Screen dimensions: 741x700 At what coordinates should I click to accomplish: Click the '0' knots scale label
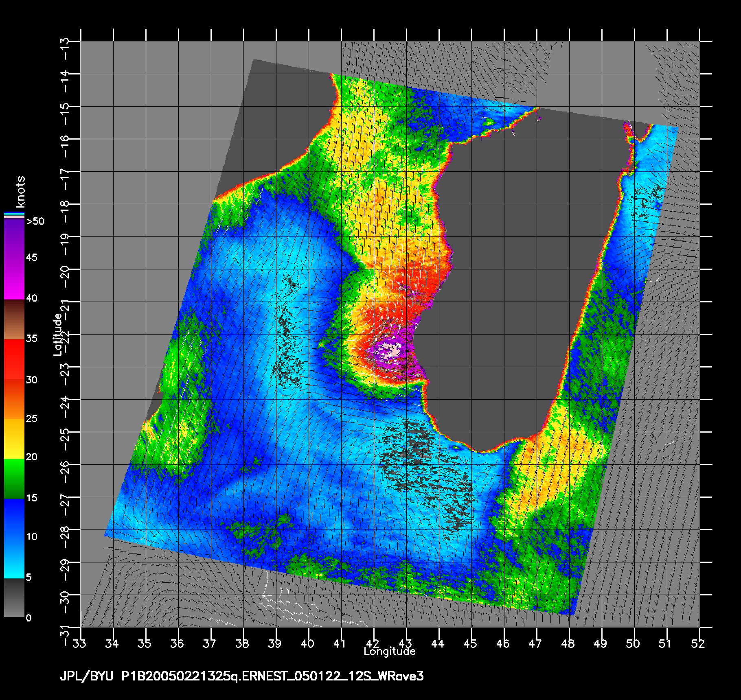(x=28, y=618)
